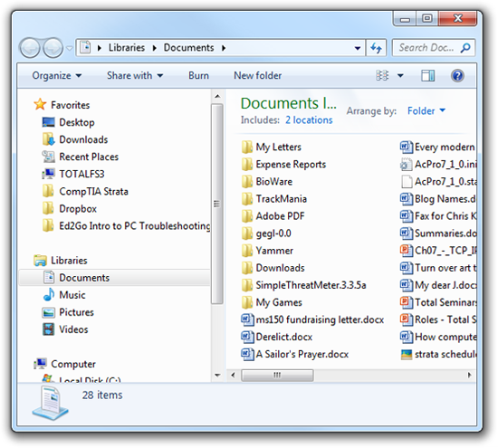Open the recent pages dropdown arrow

[69, 48]
